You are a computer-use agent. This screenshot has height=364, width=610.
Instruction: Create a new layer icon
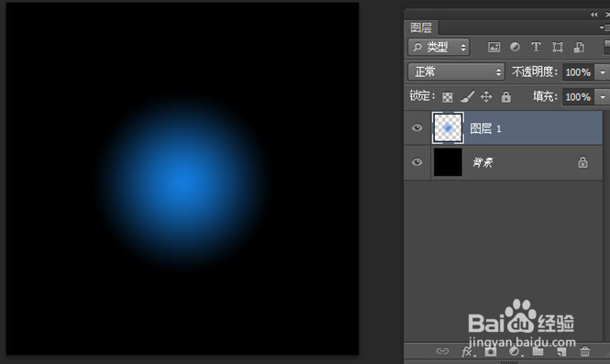(x=561, y=351)
